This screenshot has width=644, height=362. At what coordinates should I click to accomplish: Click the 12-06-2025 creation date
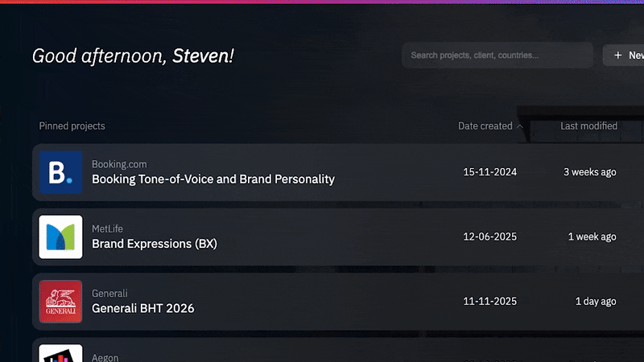(x=489, y=237)
